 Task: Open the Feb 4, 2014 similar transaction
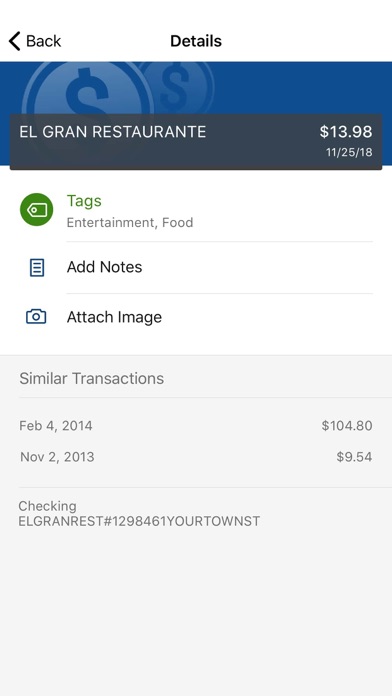[196, 426]
